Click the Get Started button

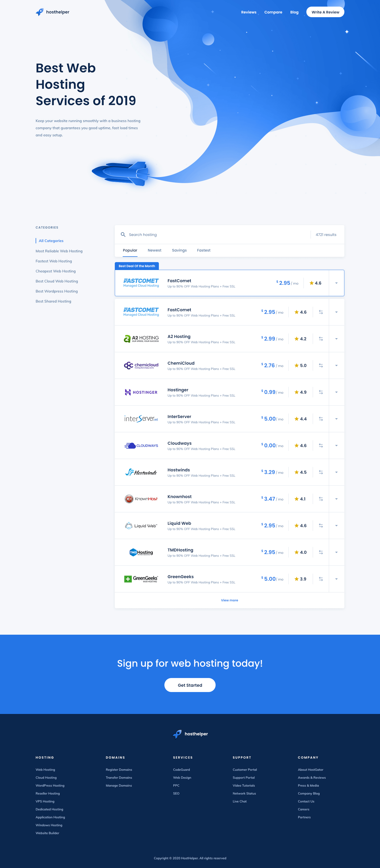pos(190,685)
